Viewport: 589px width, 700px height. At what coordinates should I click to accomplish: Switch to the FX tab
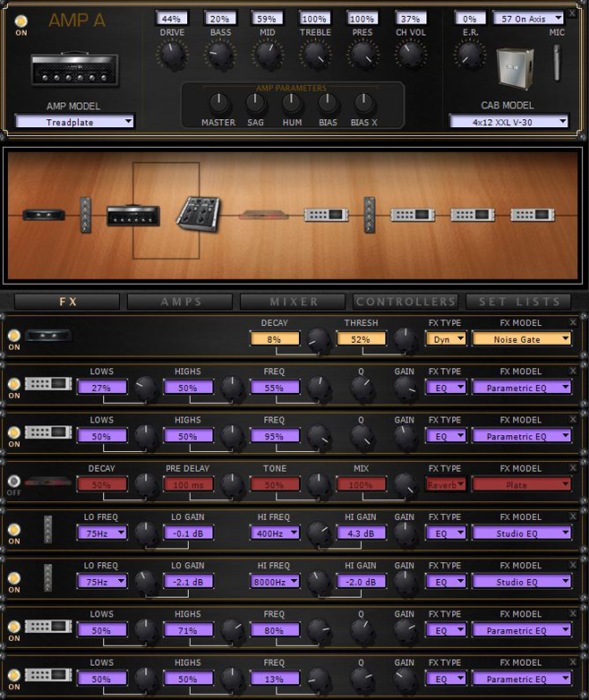point(67,302)
